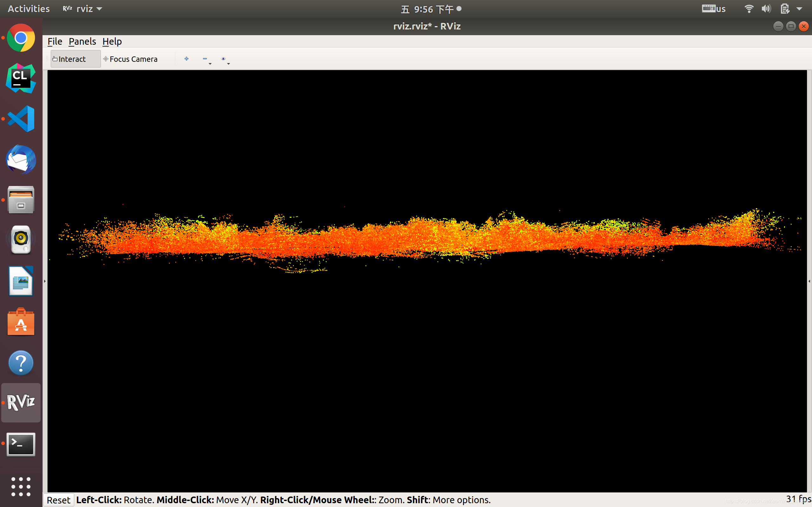Screen dimensions: 812x507
Task: Open Activities overview
Action: [x=29, y=9]
